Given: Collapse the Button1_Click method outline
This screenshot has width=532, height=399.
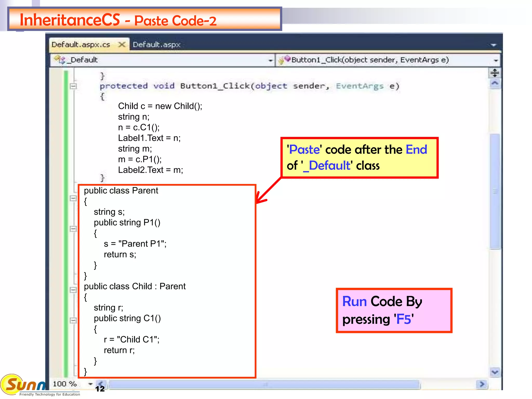Looking at the screenshot, I should (x=73, y=86).
